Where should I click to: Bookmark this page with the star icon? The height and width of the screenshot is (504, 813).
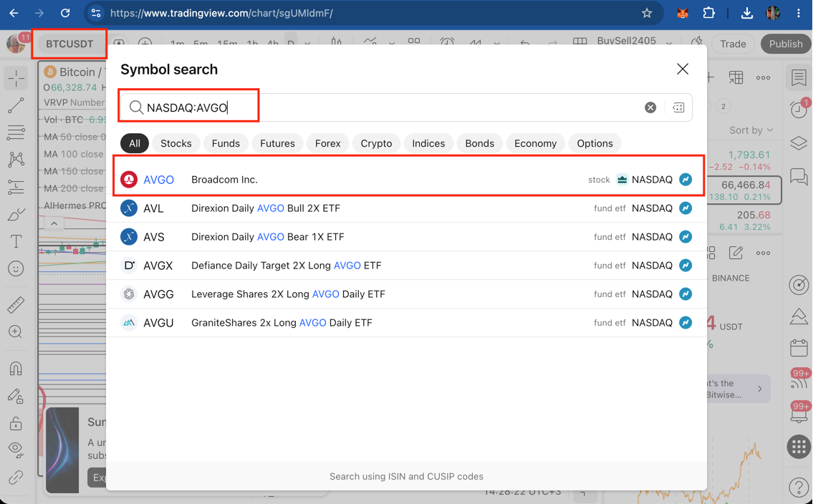647,13
